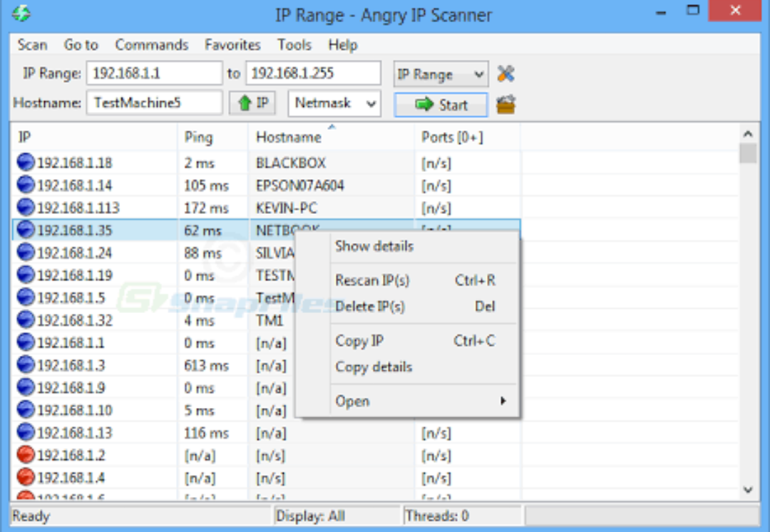Open the Netmask dropdown

point(334,103)
